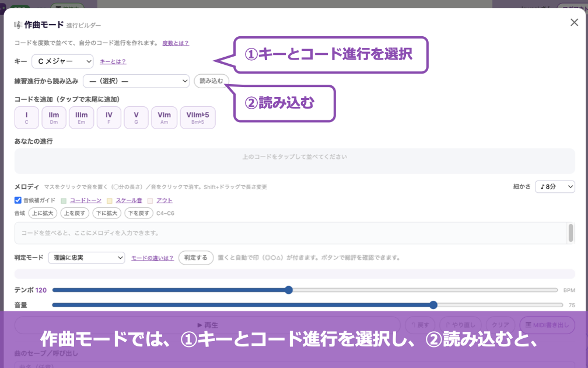This screenshot has height=368, width=588.
Task: Open the キー dropdown showing C メジャー
Action: (x=62, y=61)
